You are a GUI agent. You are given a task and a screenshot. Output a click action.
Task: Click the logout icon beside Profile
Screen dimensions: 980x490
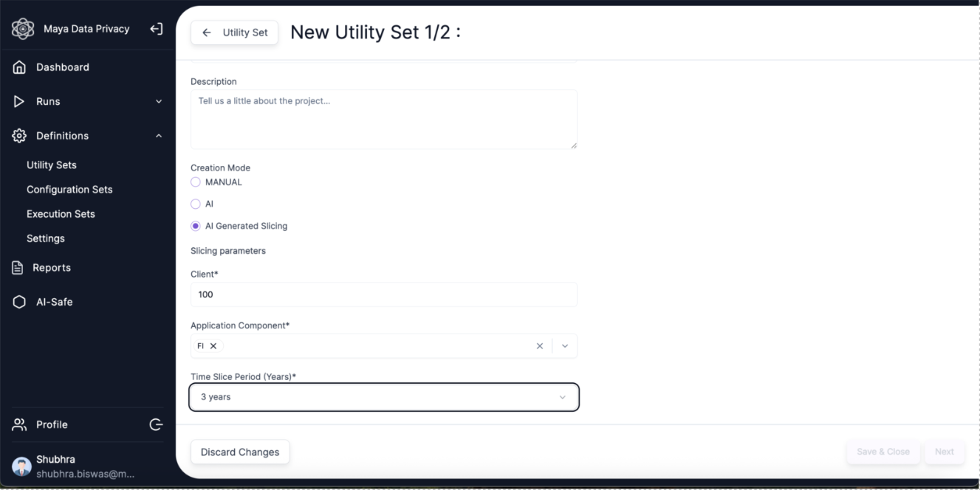[156, 424]
